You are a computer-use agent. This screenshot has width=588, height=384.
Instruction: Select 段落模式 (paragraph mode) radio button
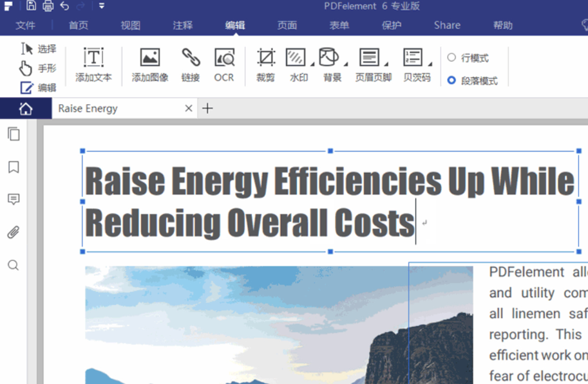451,80
